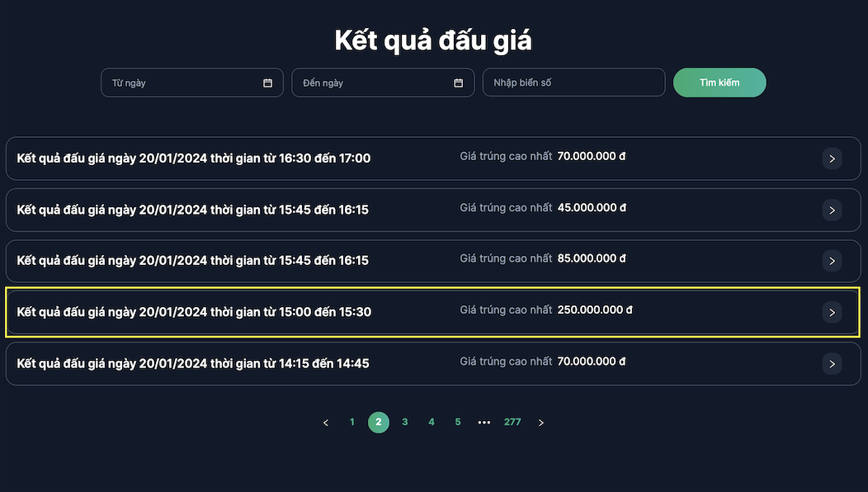This screenshot has height=492, width=868.
Task: Open arrow for 85.000.000 đ result
Action: point(832,261)
